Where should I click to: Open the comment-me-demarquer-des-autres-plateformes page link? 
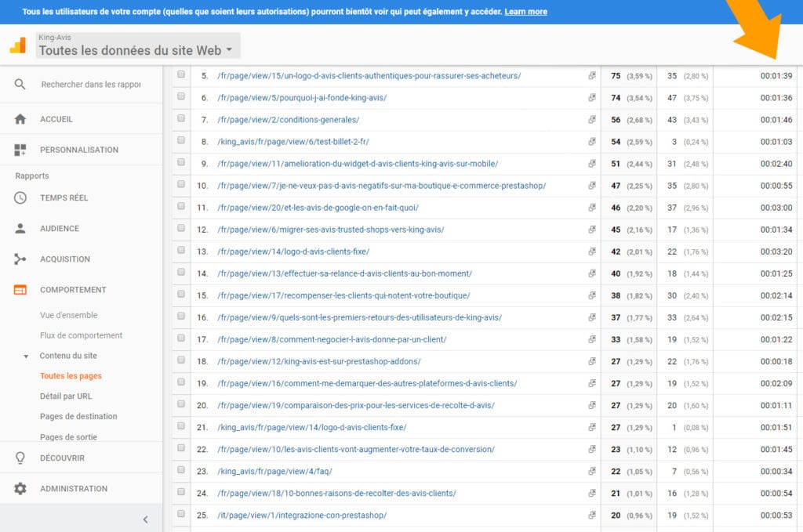367,384
